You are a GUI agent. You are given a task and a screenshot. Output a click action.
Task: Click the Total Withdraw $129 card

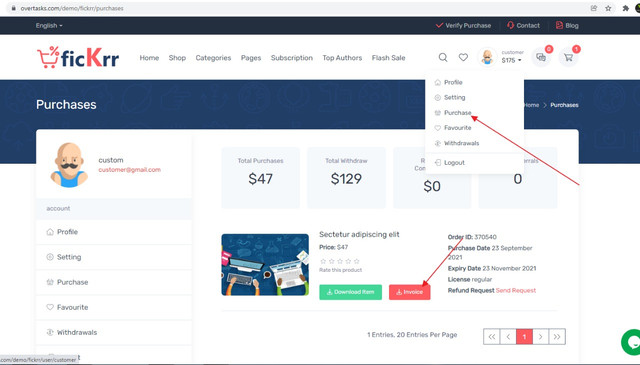click(346, 178)
